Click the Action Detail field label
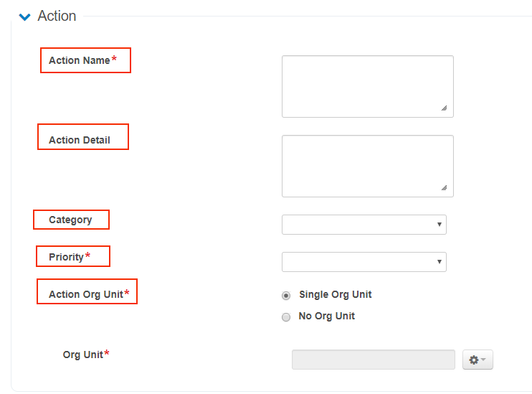The image size is (532, 394). tap(80, 141)
